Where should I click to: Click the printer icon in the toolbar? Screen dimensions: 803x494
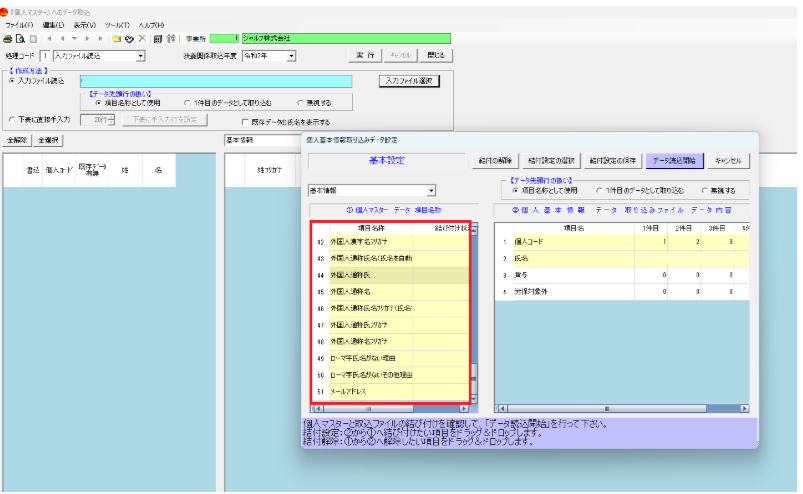tap(8, 38)
